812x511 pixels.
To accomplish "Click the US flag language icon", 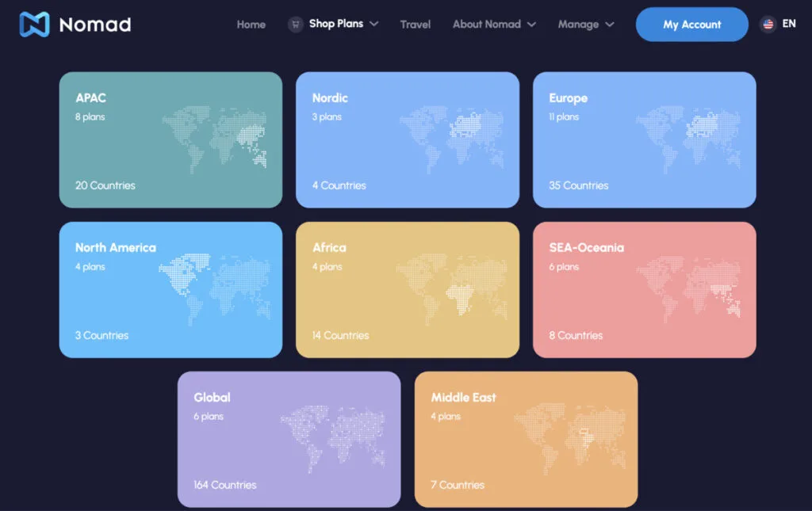I will click(x=768, y=25).
